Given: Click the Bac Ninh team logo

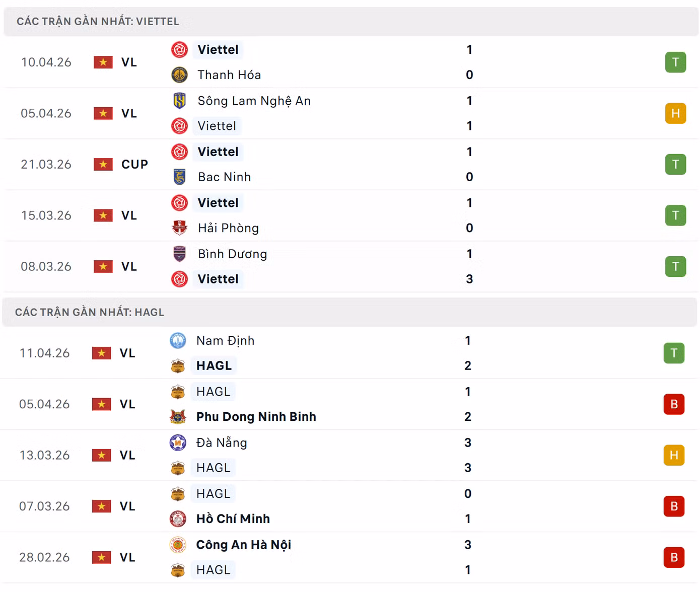Looking at the screenshot, I should (x=179, y=177).
